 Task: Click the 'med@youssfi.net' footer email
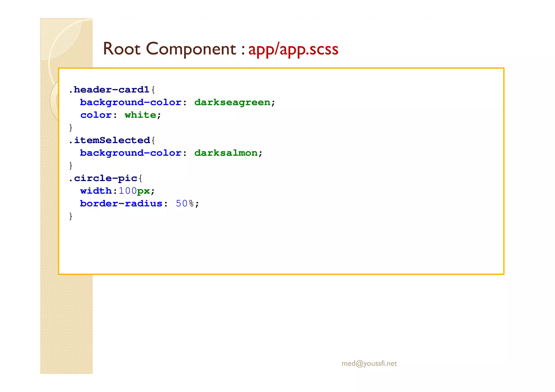tap(369, 364)
